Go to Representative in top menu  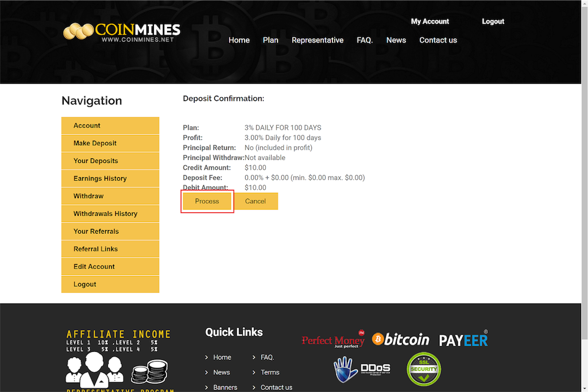pyautogui.click(x=318, y=40)
